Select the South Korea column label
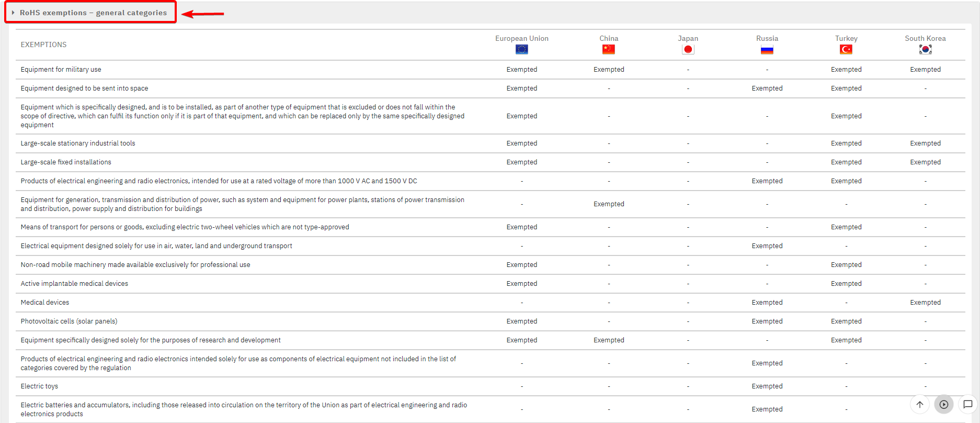Viewport: 980px width, 423px height. click(925, 38)
